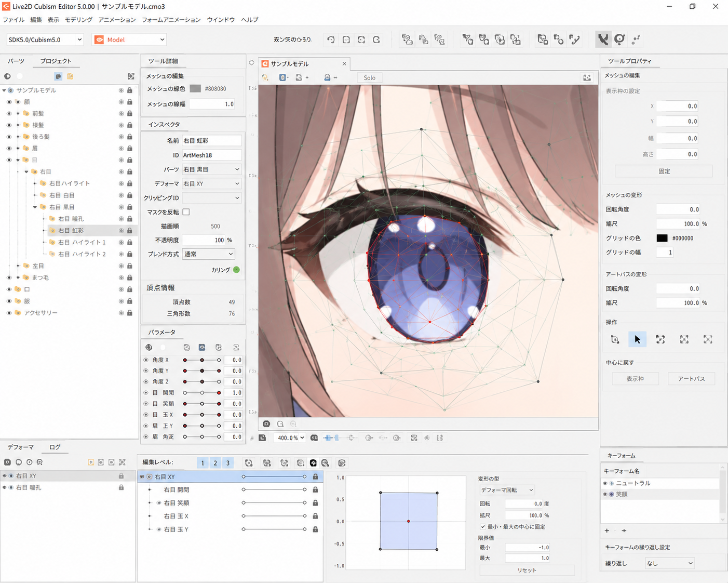Click the アートパス button
This screenshot has width=728, height=583.
pyautogui.click(x=691, y=379)
